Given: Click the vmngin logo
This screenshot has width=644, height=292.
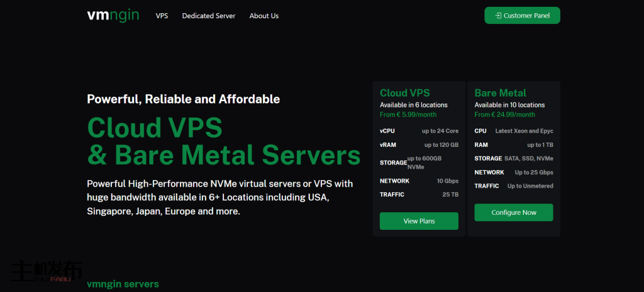Looking at the screenshot, I should click(x=113, y=15).
